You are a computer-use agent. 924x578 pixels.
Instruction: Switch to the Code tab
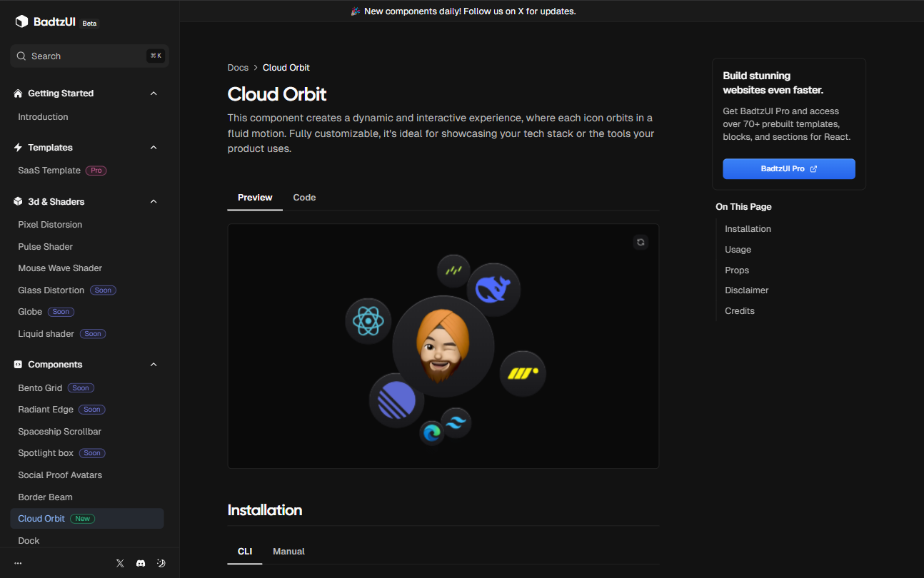pyautogui.click(x=304, y=198)
